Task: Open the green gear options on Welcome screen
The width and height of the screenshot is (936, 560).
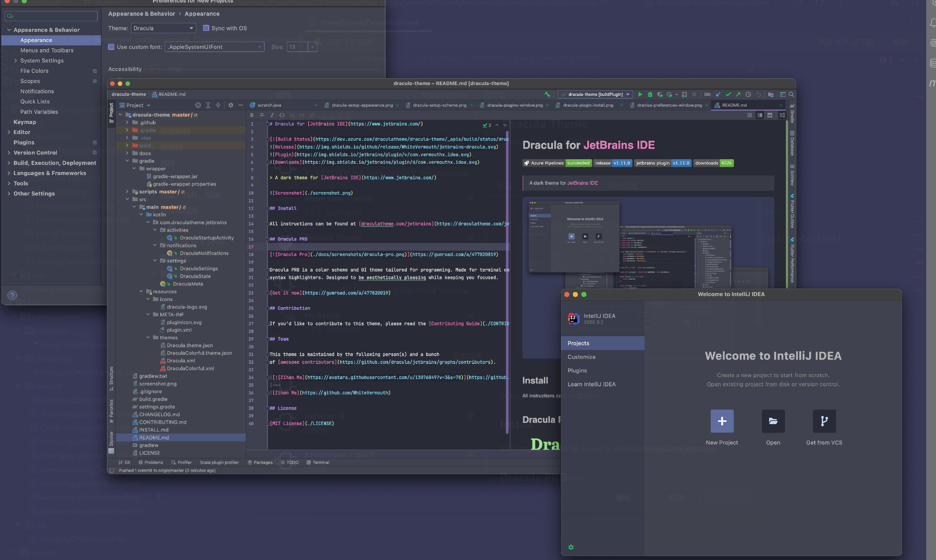Action: (571, 547)
